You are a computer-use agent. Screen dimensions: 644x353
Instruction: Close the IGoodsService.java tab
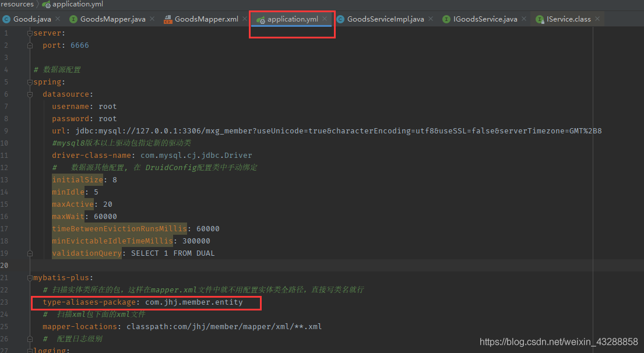524,19
